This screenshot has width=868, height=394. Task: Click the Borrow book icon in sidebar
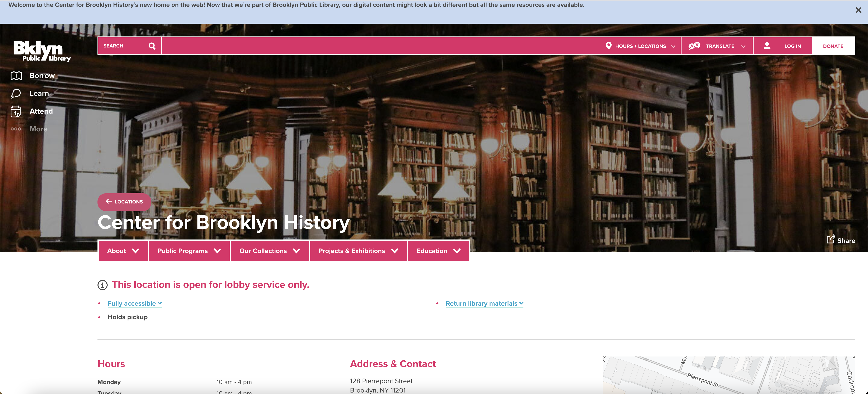click(x=16, y=76)
